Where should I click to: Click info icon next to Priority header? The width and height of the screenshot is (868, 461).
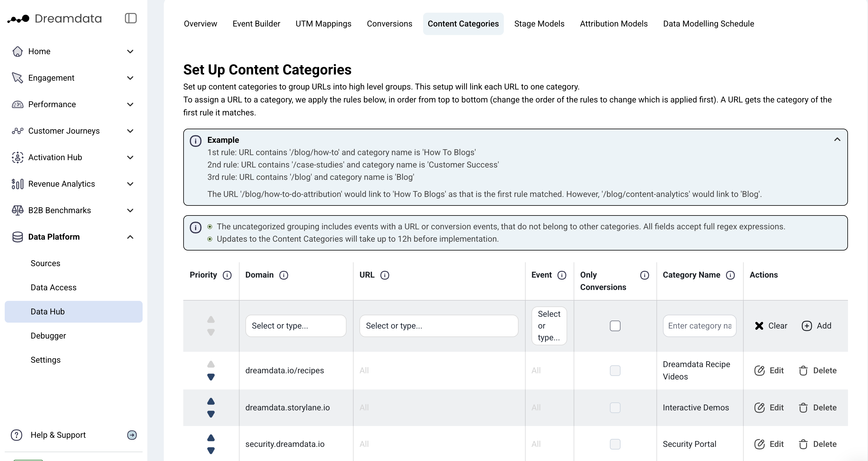tap(227, 275)
